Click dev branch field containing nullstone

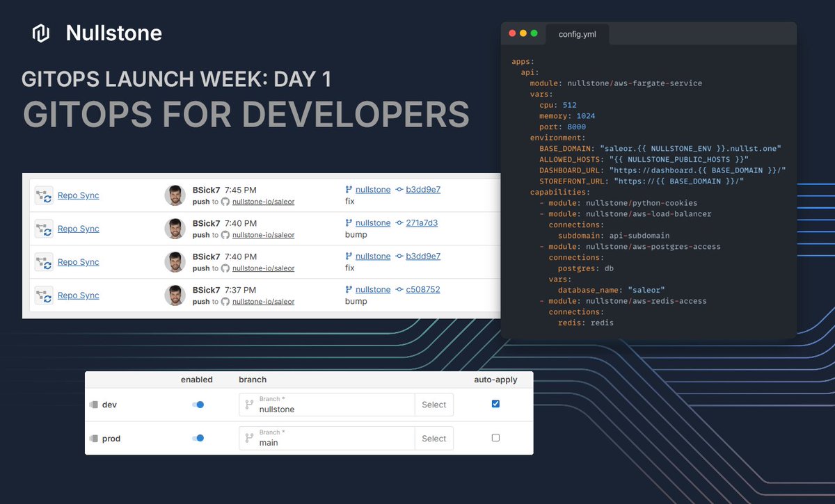pyautogui.click(x=326, y=405)
